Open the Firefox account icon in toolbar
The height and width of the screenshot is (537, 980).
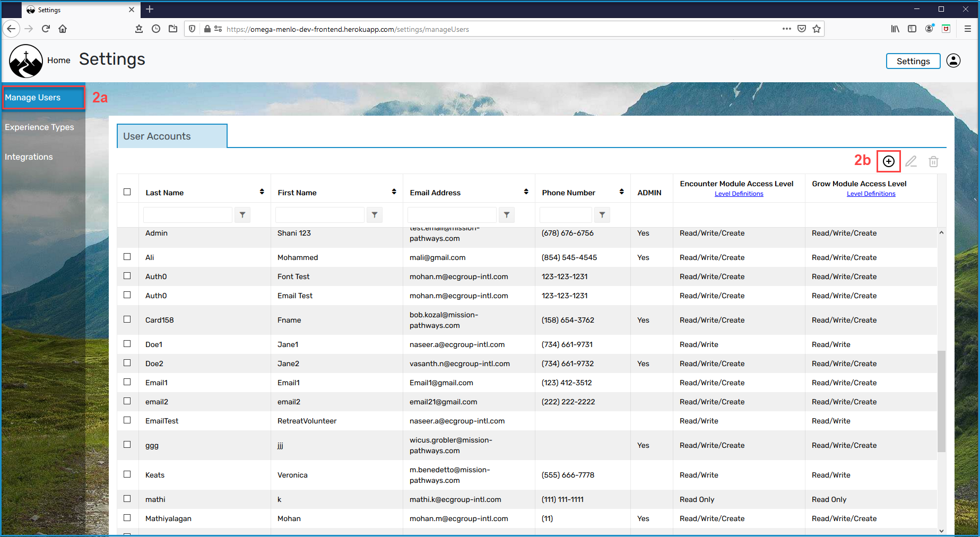pos(929,29)
